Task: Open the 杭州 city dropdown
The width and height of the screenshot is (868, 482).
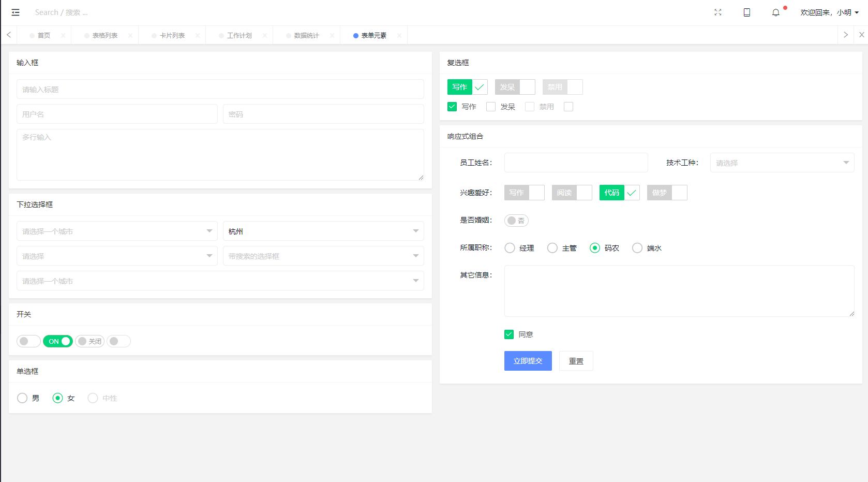Action: click(323, 231)
